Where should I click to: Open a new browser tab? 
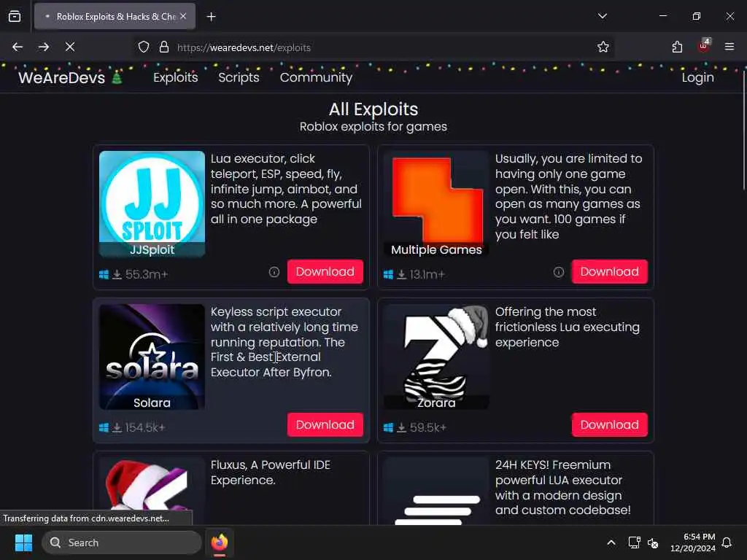tap(211, 17)
